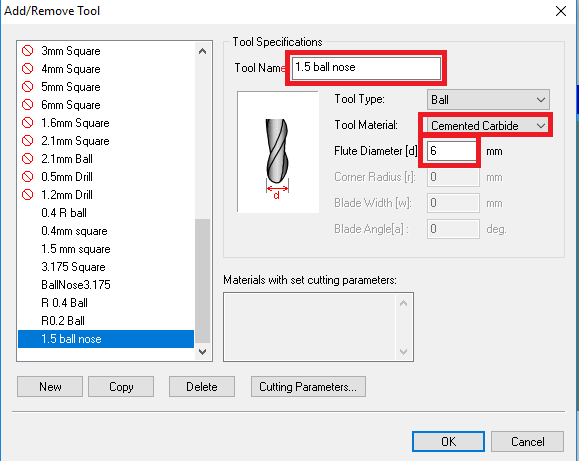Click prohibited icon beside 0.5mm Drill

[28, 177]
